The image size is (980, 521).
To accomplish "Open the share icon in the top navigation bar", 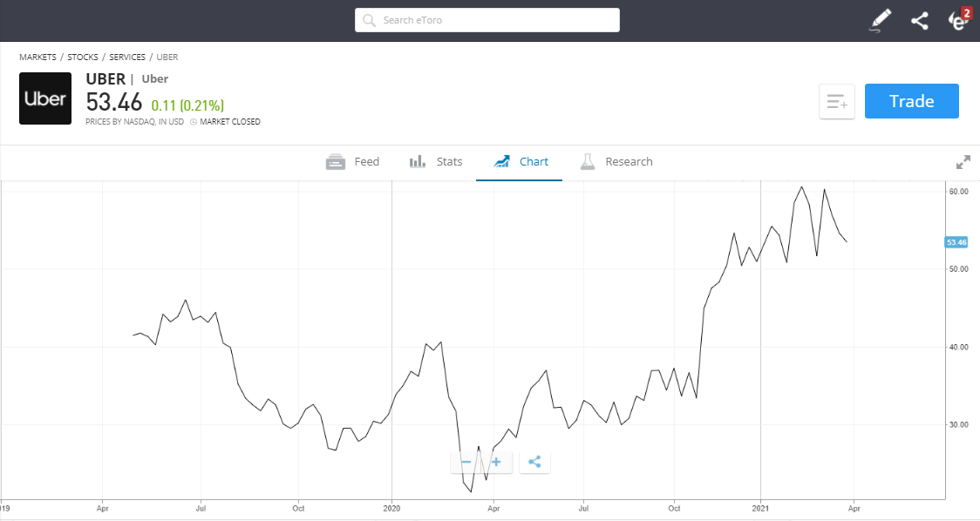I will (919, 20).
